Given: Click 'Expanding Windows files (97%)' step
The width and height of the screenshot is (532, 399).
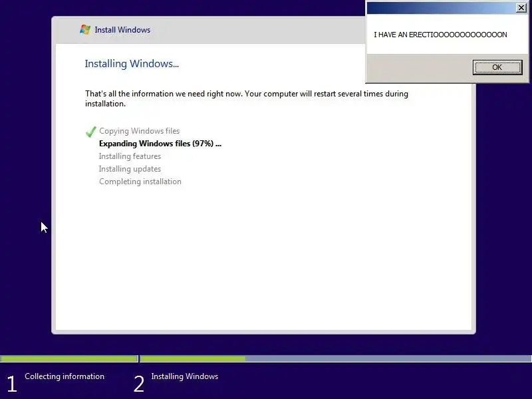Looking at the screenshot, I should coord(160,144).
